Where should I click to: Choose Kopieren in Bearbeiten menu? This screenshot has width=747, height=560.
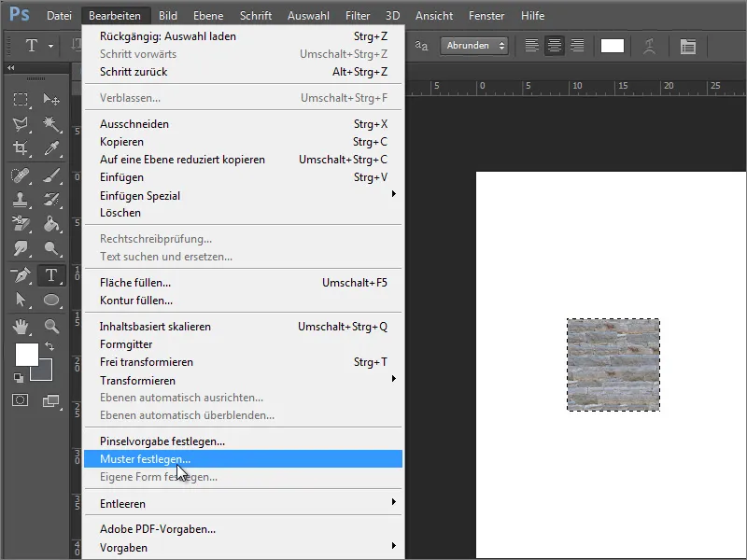click(244, 142)
